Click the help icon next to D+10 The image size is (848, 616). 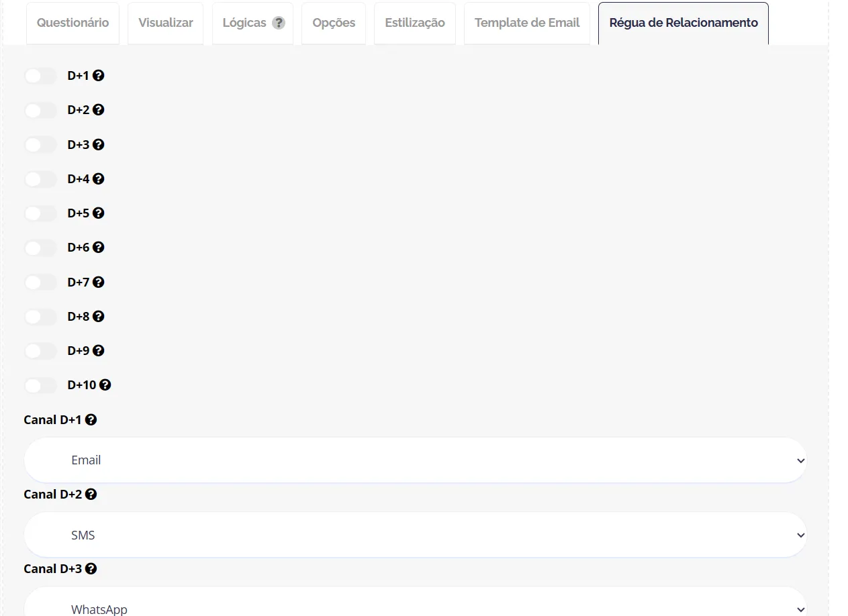pyautogui.click(x=105, y=385)
